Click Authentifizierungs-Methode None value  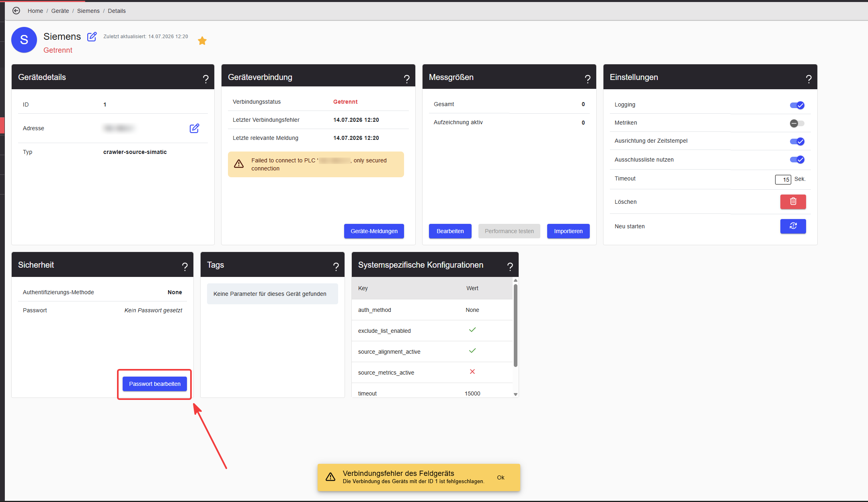175,292
